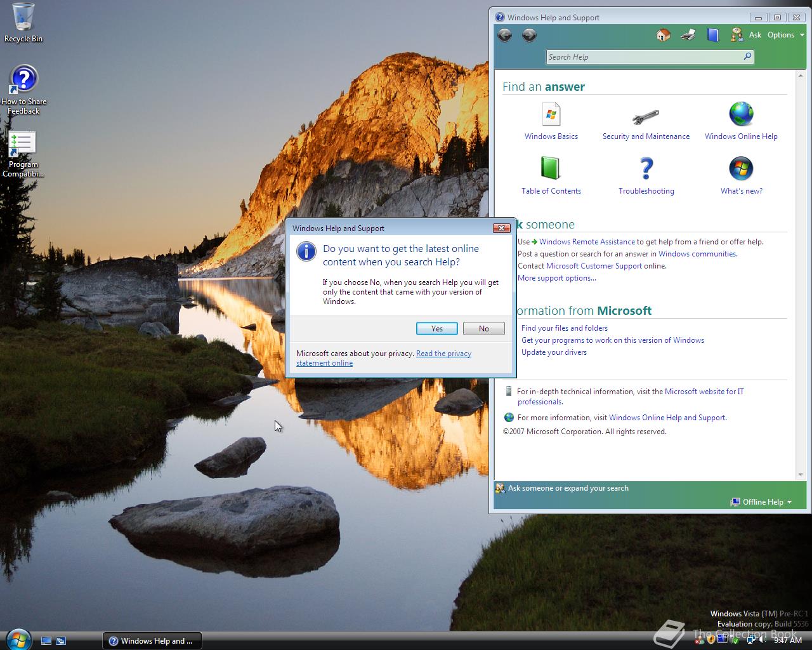Screen dimensions: 812x650
Task: Open the Table of Contents
Action: [551, 175]
